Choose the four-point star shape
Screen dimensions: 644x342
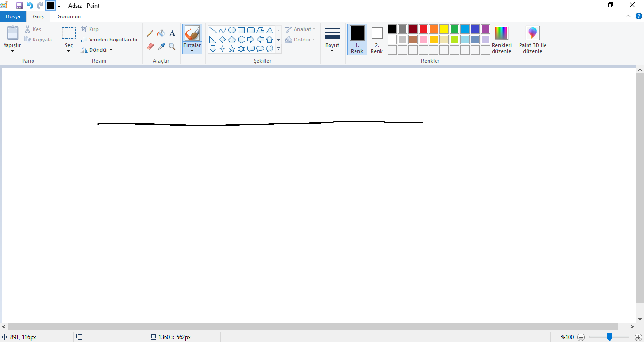click(x=223, y=49)
